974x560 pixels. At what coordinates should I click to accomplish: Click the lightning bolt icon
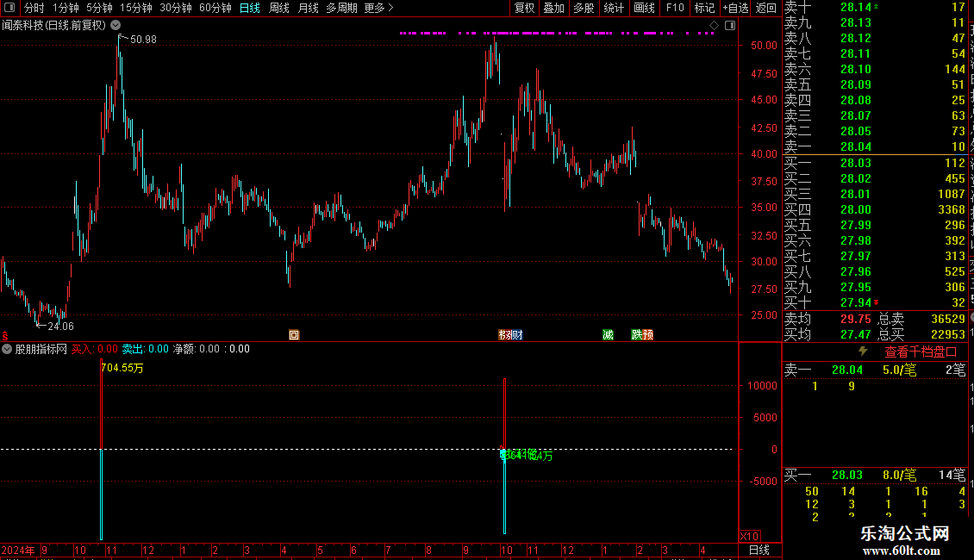[x=863, y=352]
